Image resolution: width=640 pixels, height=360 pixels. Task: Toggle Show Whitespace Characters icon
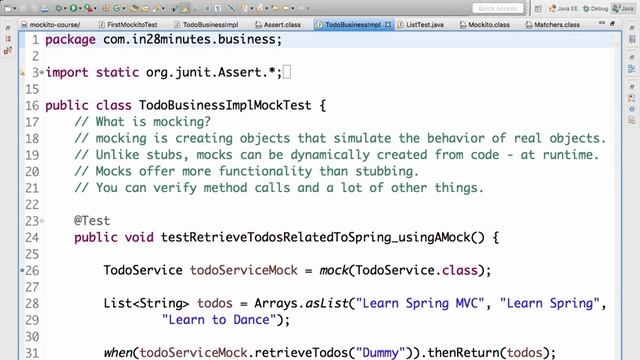pos(218,8)
